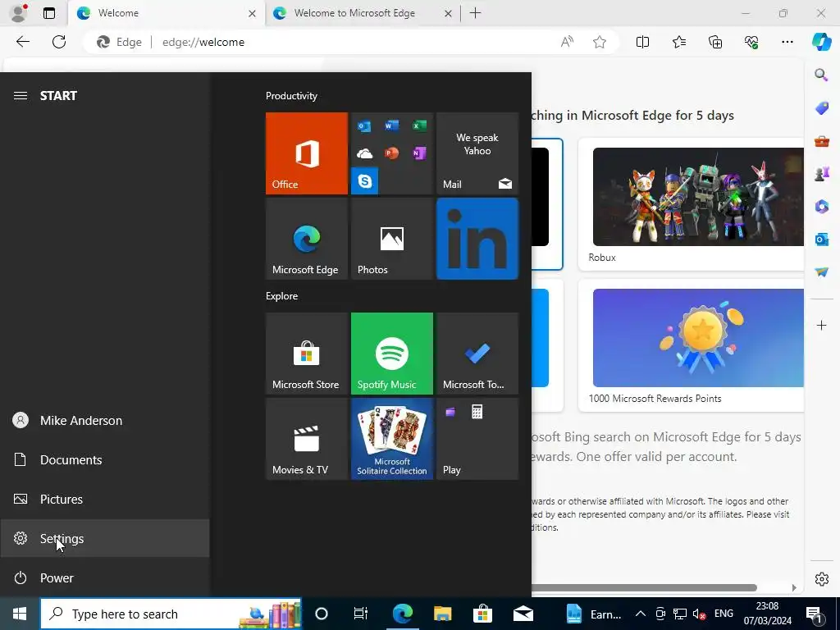Open Microsoft 365 in sidebar
Screen dimensions: 840x630
click(821, 207)
